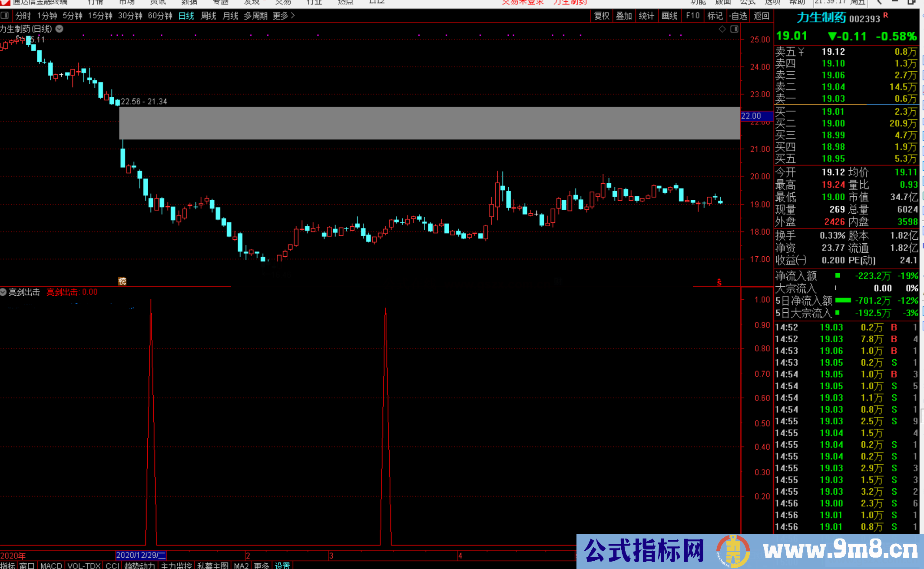Select 趋势动力 indicator tab
The height and width of the screenshot is (569, 924).
pyautogui.click(x=139, y=565)
